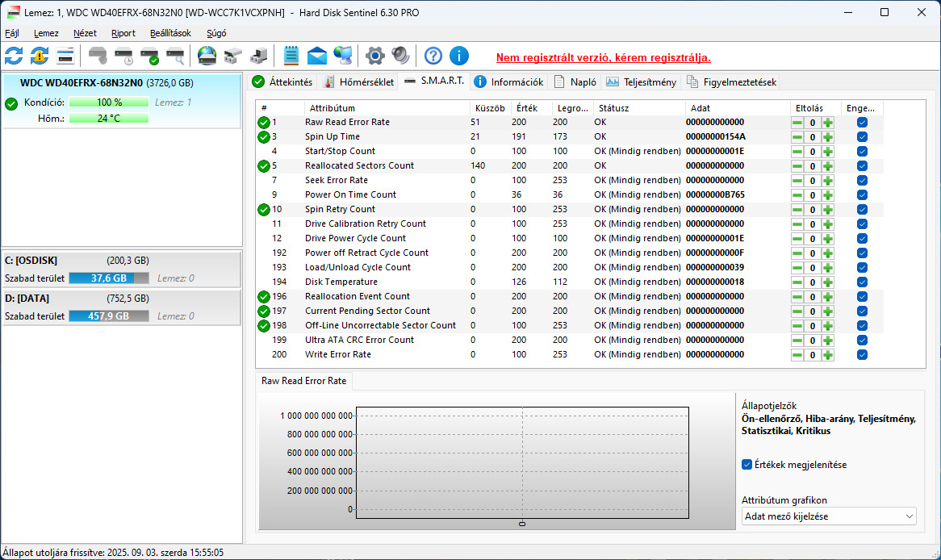The image size is (941, 560).
Task: Open the Attribútum grafikon dropdown
Action: coord(828,516)
